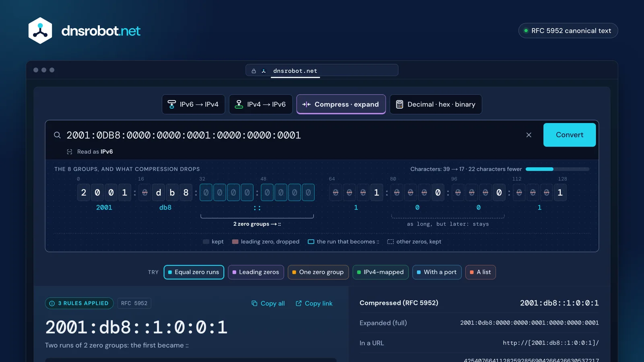Viewport: 644px width, 362px height.
Task: Switch to the IPv6 → IPv4 tab
Action: (x=193, y=104)
